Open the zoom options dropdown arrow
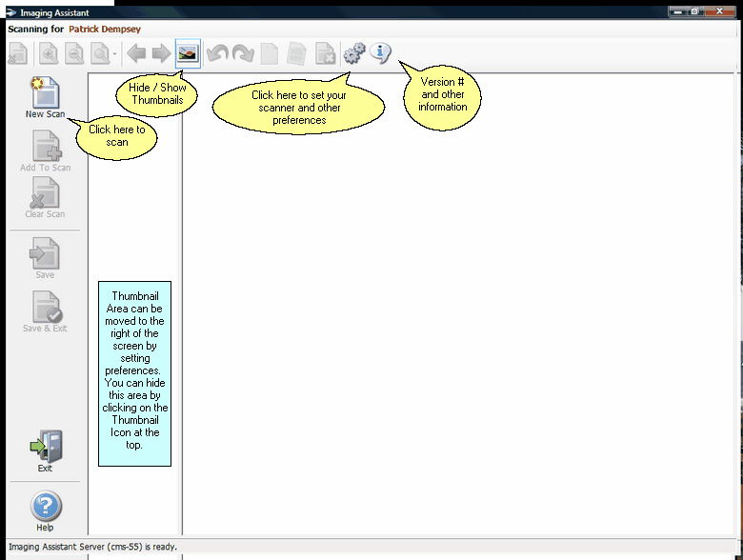 (114, 55)
